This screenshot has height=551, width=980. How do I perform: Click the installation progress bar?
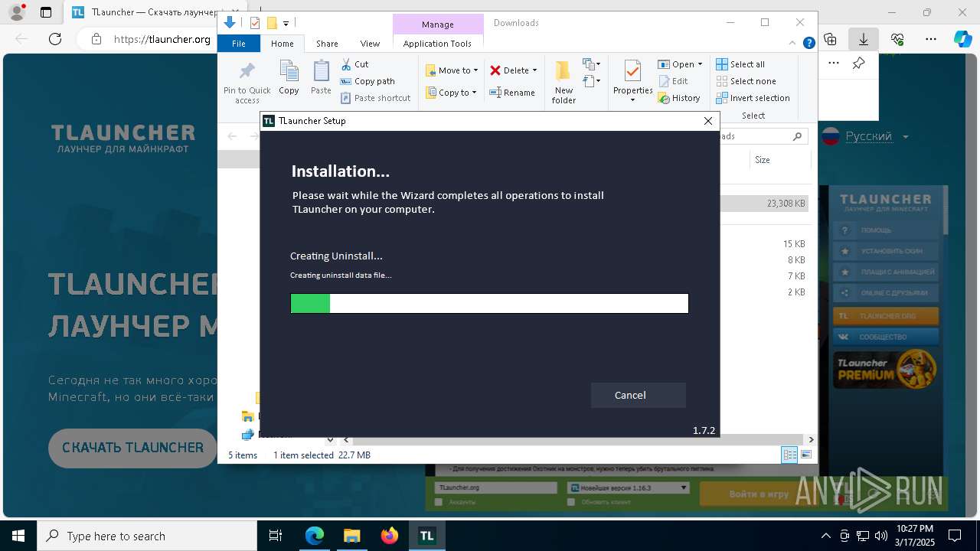pyautogui.click(x=489, y=304)
